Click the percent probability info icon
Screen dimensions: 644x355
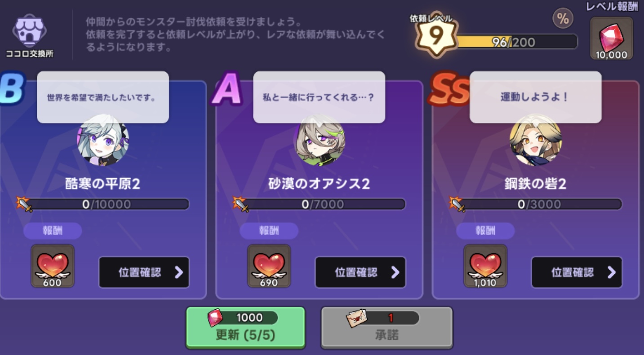pyautogui.click(x=562, y=18)
